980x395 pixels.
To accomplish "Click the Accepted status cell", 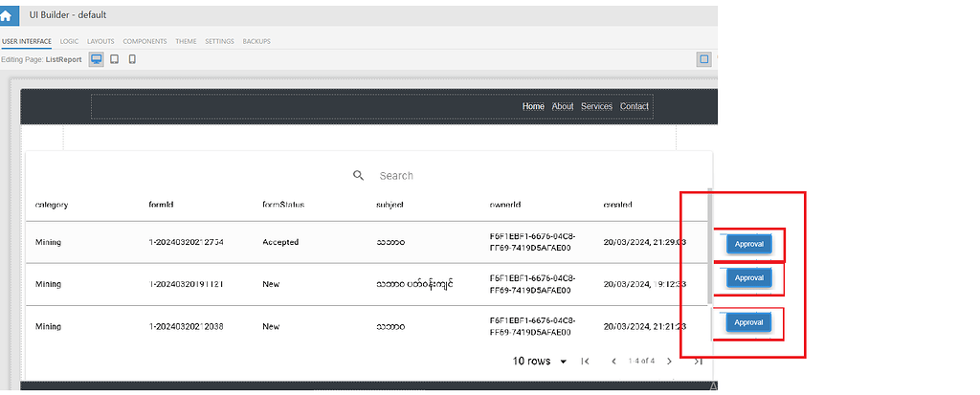I will (280, 242).
